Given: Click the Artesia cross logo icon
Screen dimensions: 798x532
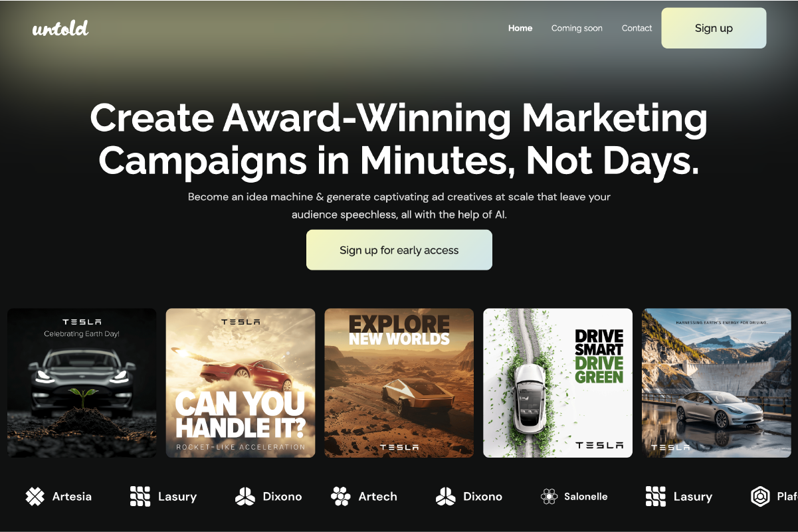Looking at the screenshot, I should coord(35,496).
